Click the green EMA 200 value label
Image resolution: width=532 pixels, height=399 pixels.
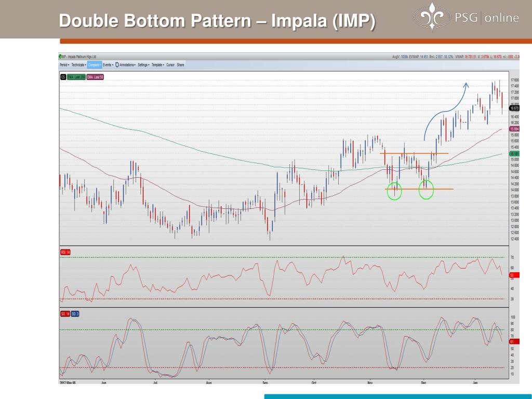pos(514,154)
